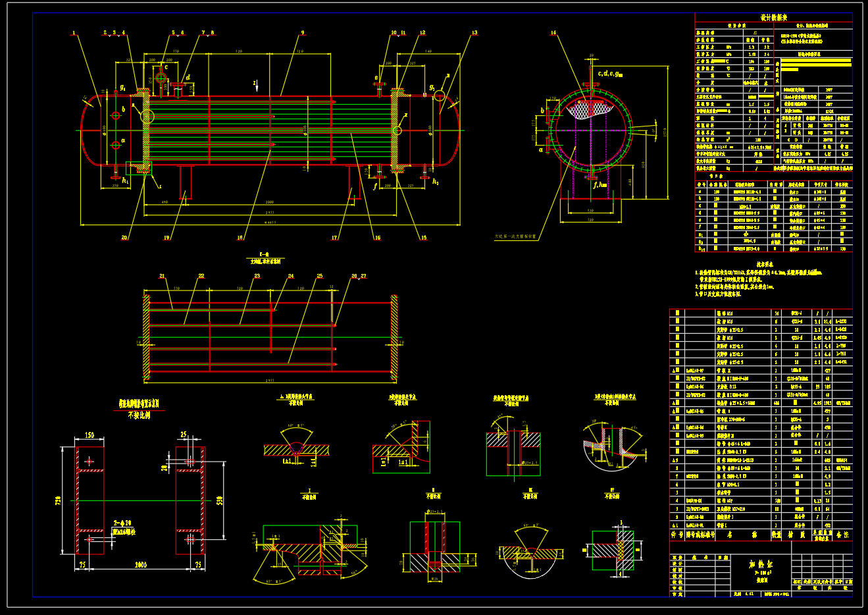
Task: Select part callout number 9 above the shell
Action: pos(303,32)
